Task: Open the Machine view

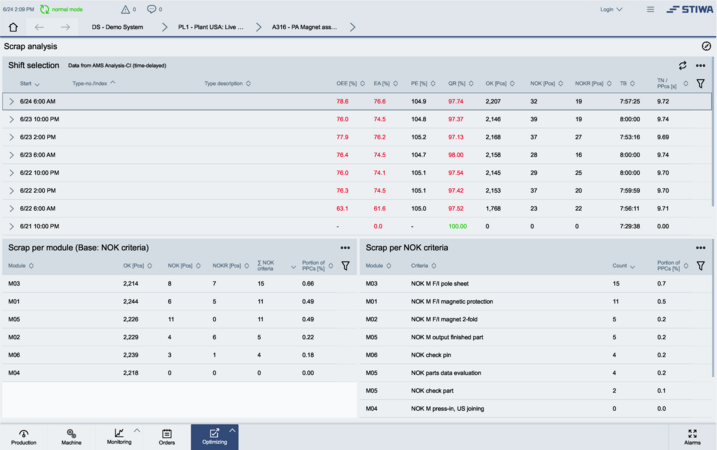Action: 71,437
